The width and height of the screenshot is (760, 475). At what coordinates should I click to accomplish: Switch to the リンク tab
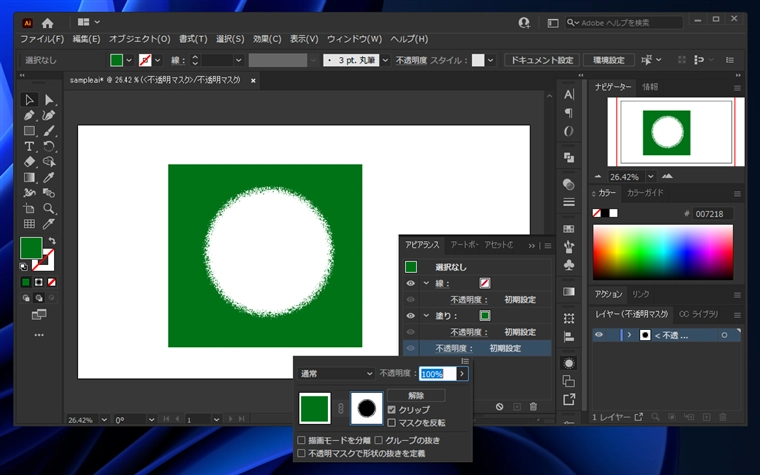click(640, 294)
